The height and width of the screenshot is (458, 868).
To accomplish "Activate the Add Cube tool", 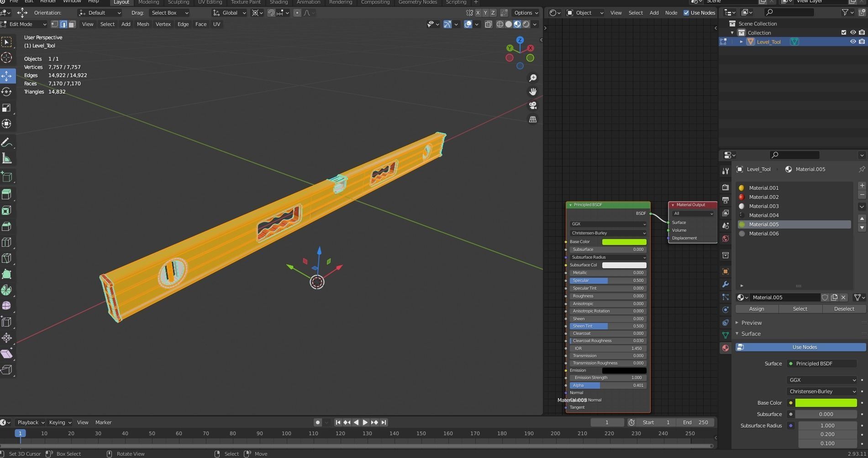I will [x=7, y=177].
